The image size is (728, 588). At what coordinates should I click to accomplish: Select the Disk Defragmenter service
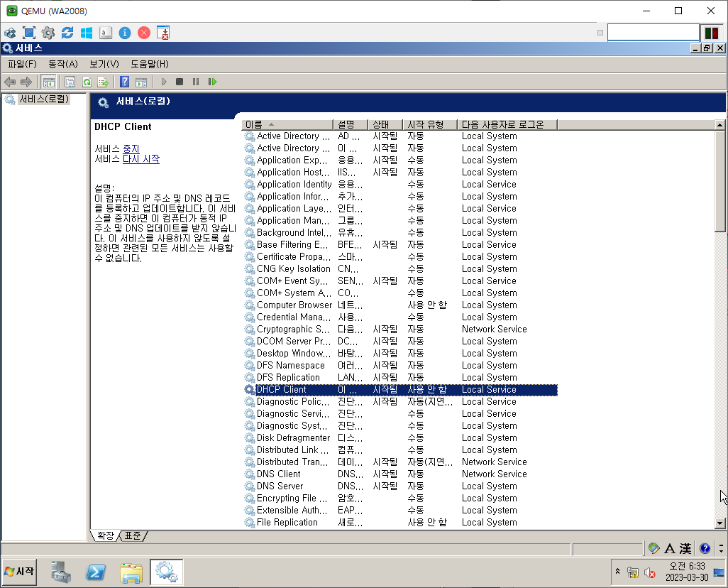[400, 438]
